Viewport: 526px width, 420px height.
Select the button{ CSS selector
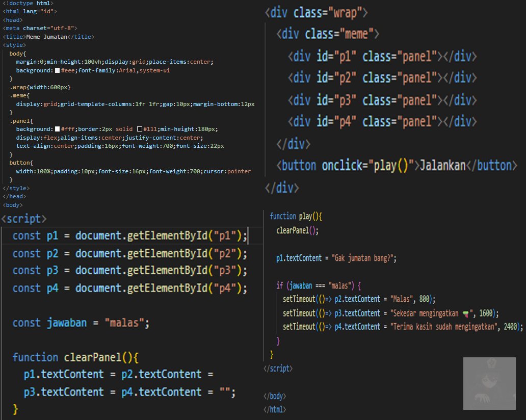(21, 163)
